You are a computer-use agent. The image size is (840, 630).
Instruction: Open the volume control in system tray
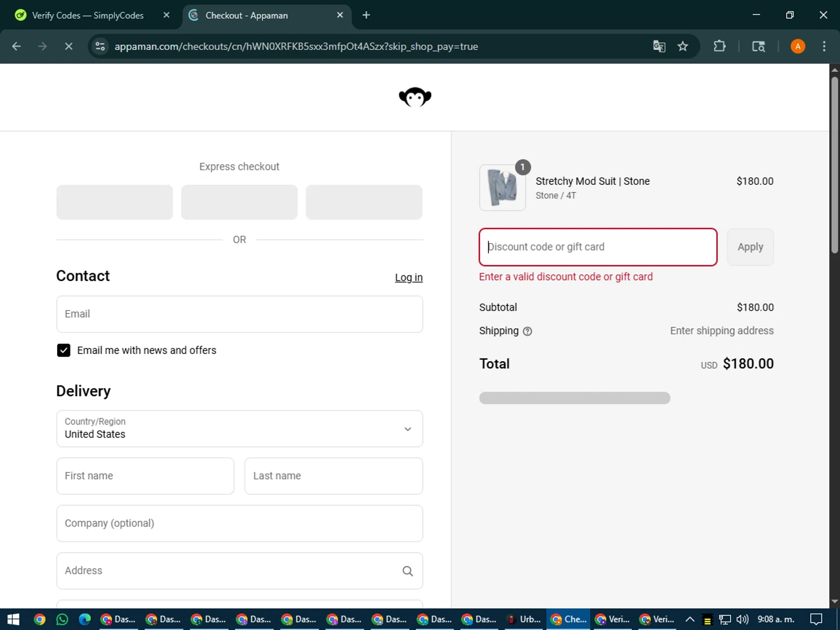tap(743, 619)
